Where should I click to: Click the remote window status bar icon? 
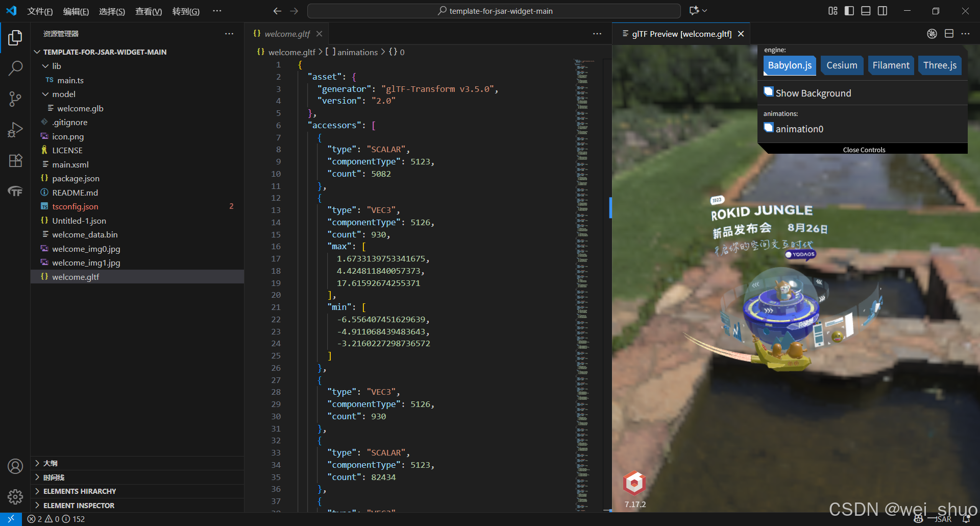pyautogui.click(x=11, y=519)
